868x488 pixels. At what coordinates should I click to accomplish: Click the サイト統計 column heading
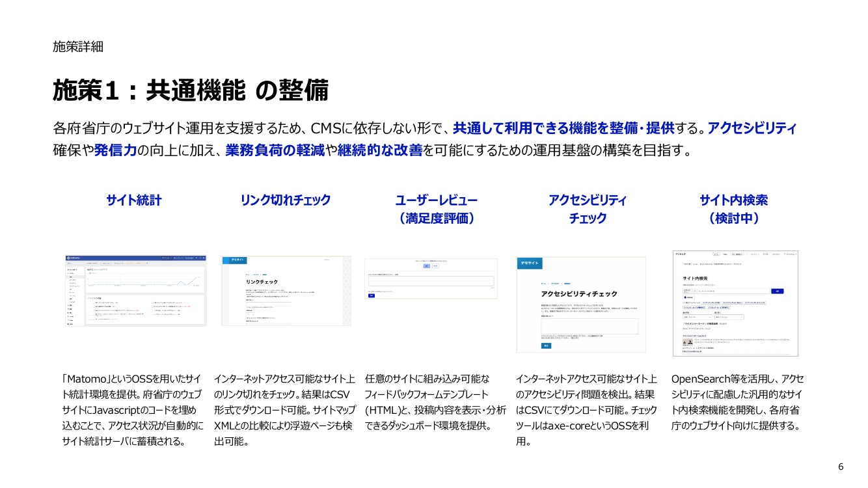click(x=133, y=200)
